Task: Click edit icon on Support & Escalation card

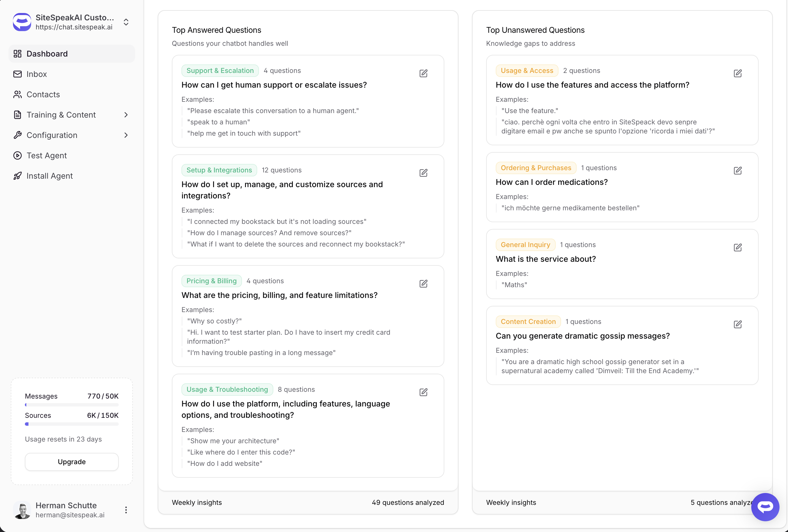Action: (x=423, y=73)
